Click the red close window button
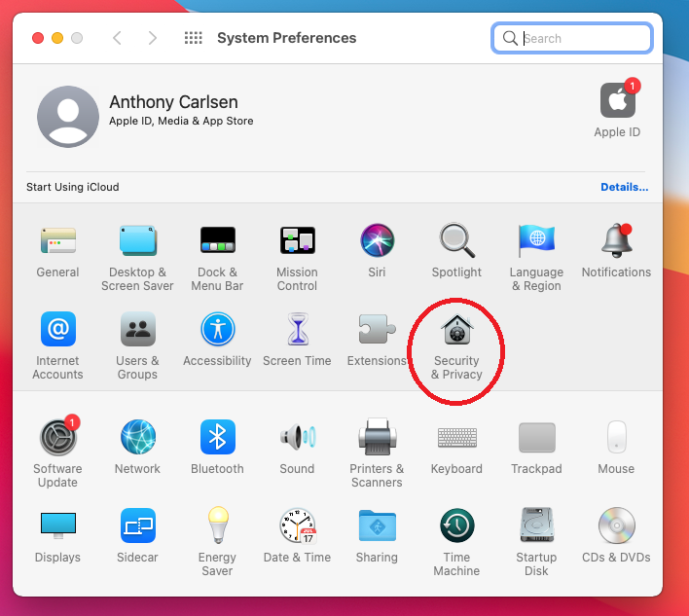 pyautogui.click(x=38, y=38)
